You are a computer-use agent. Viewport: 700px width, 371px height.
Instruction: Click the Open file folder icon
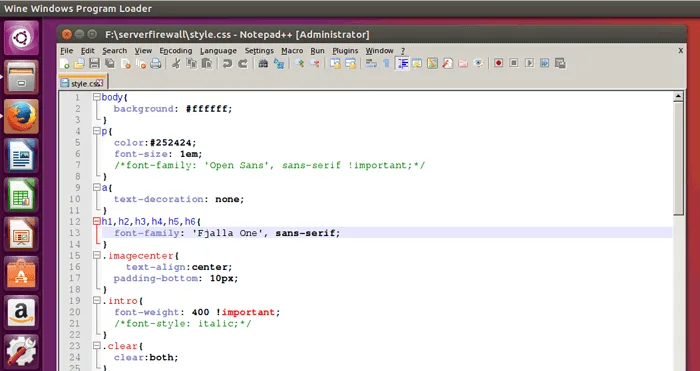click(x=79, y=63)
